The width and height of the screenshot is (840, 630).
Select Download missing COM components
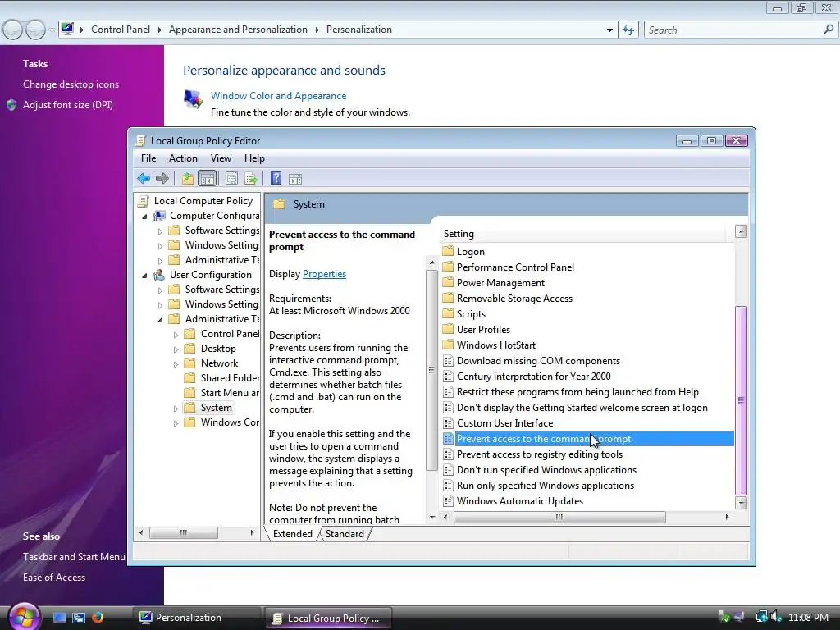pyautogui.click(x=538, y=361)
